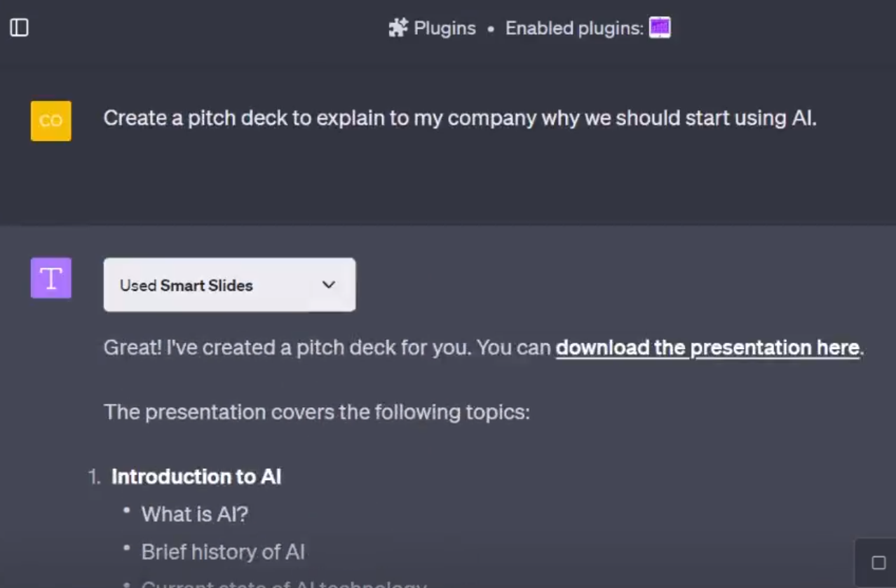Click the enabled Smart Slides plugin icon

click(660, 28)
